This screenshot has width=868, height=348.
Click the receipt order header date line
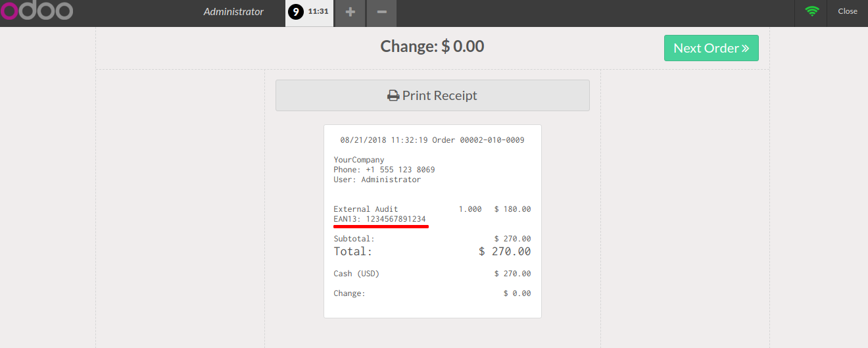(x=432, y=140)
